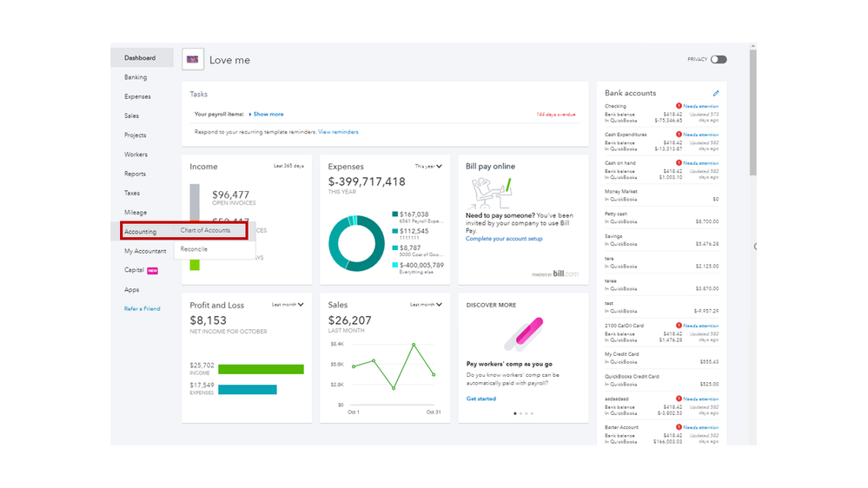Select Chart of Accounts in Accounting submenu
The height and width of the screenshot is (488, 868).
click(205, 230)
